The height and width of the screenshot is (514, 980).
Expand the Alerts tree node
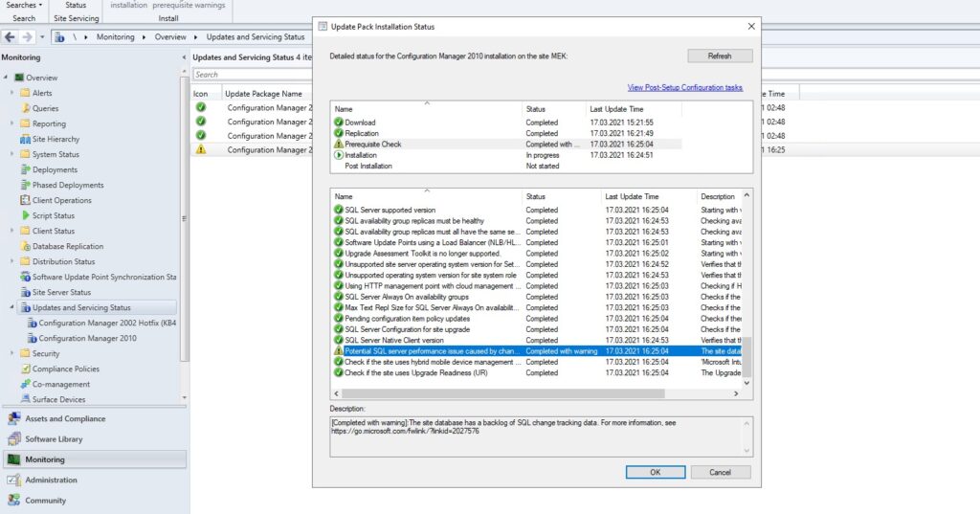(12, 93)
